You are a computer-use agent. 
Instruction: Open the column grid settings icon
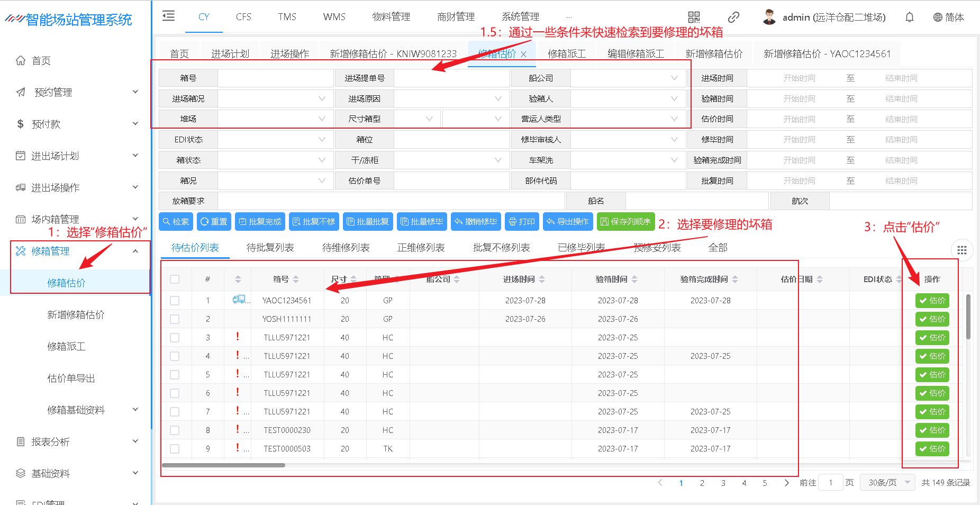(x=961, y=250)
